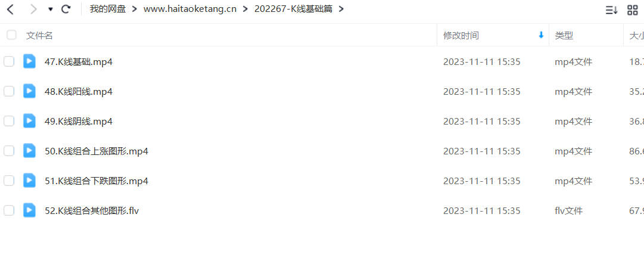Open file 49.K线阴线.mp4

[79, 122]
